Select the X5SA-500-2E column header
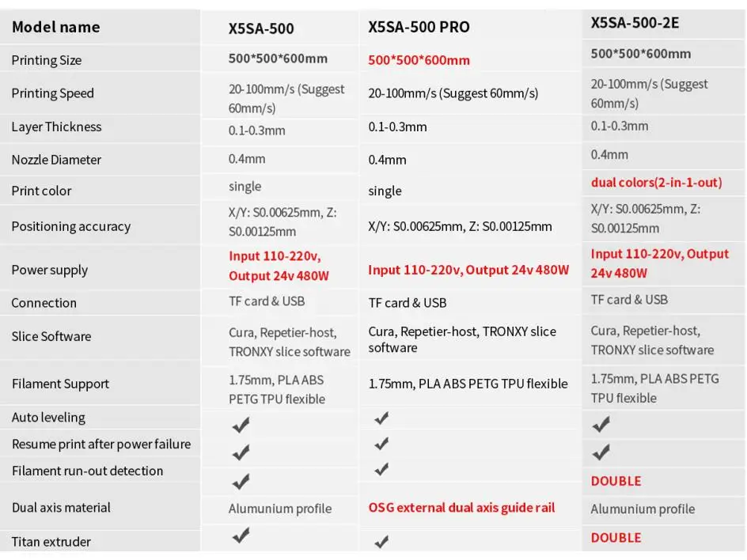 tap(635, 23)
